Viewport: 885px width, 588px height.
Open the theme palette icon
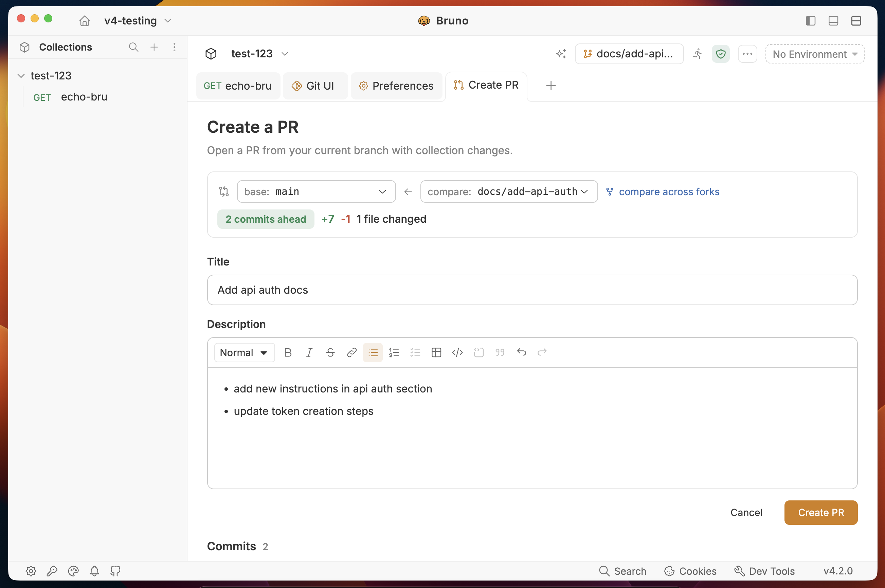coord(73,571)
